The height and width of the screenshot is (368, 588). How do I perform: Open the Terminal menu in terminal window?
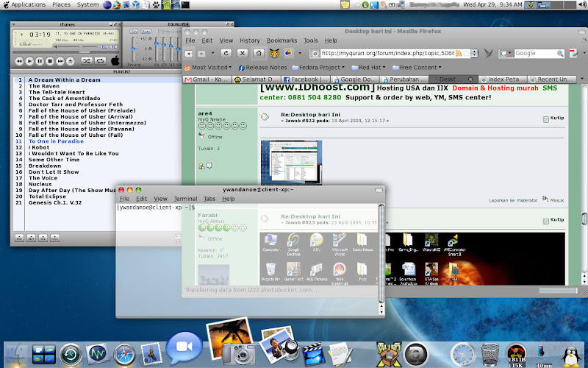point(185,199)
